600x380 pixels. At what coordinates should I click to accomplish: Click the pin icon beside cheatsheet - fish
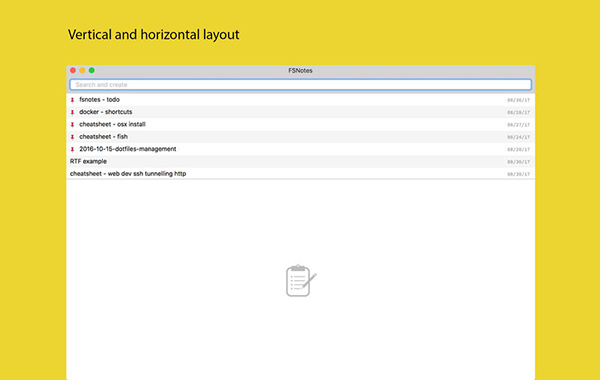pos(72,137)
